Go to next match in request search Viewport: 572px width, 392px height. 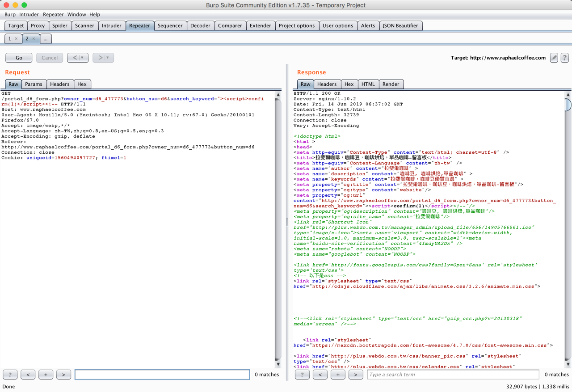click(x=64, y=375)
